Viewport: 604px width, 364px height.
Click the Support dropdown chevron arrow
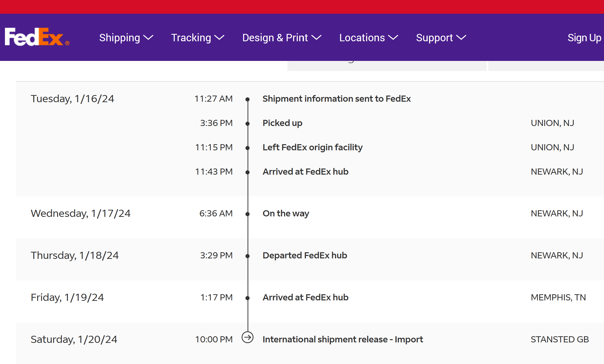[461, 38]
